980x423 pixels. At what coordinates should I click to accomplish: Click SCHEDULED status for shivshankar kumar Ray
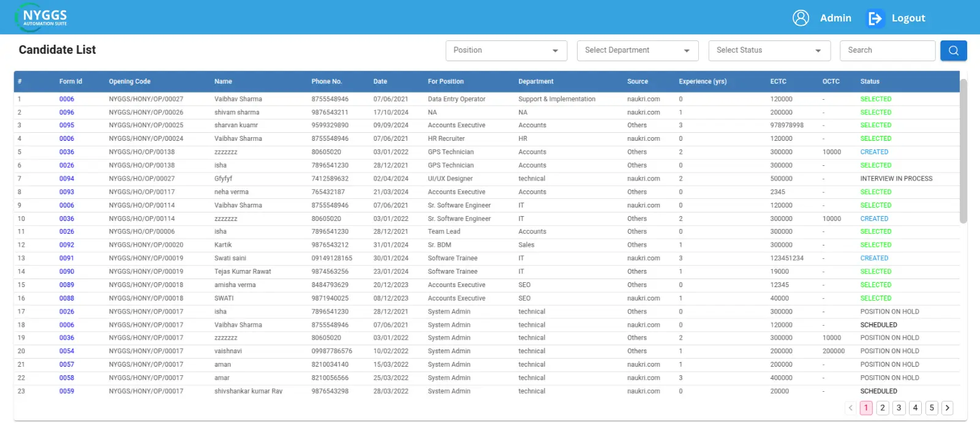[x=878, y=391]
